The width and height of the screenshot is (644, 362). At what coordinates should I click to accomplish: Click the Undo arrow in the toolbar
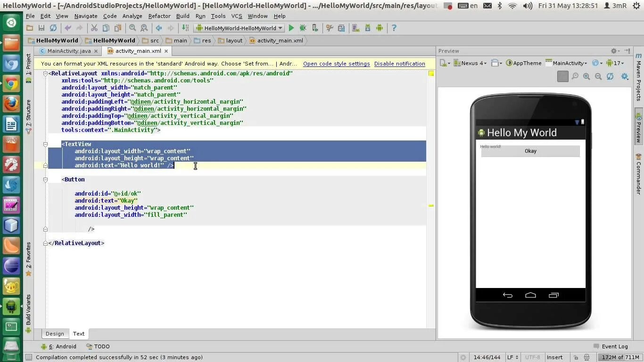pos(68,28)
